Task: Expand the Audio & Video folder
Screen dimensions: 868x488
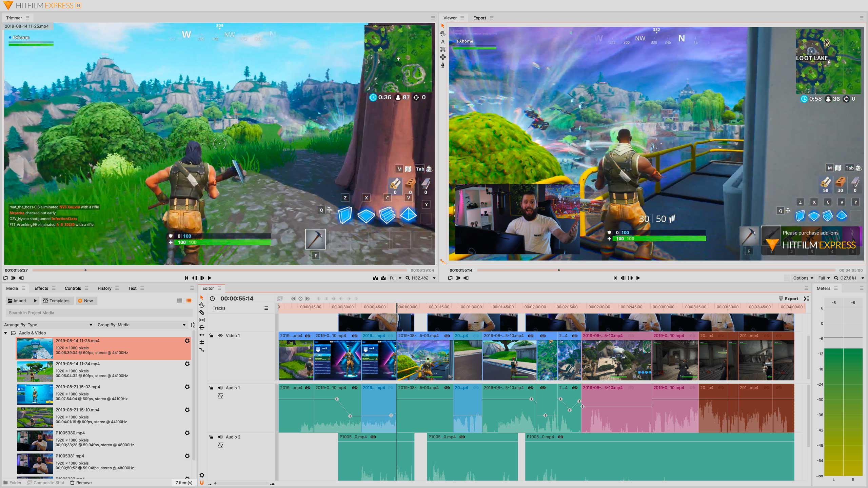Action: tap(5, 332)
